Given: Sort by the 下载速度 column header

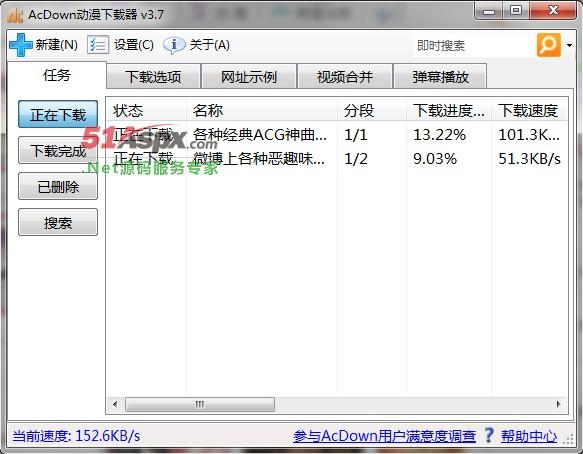Looking at the screenshot, I should pos(529,110).
